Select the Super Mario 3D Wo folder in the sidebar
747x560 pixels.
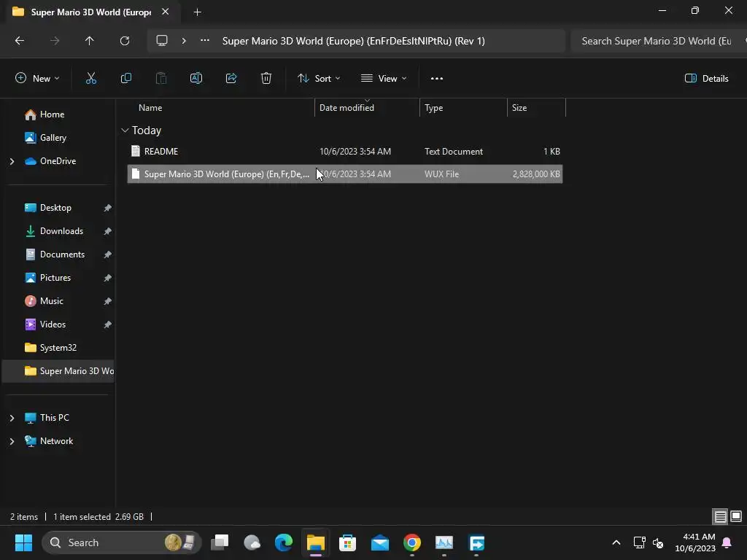58,371
